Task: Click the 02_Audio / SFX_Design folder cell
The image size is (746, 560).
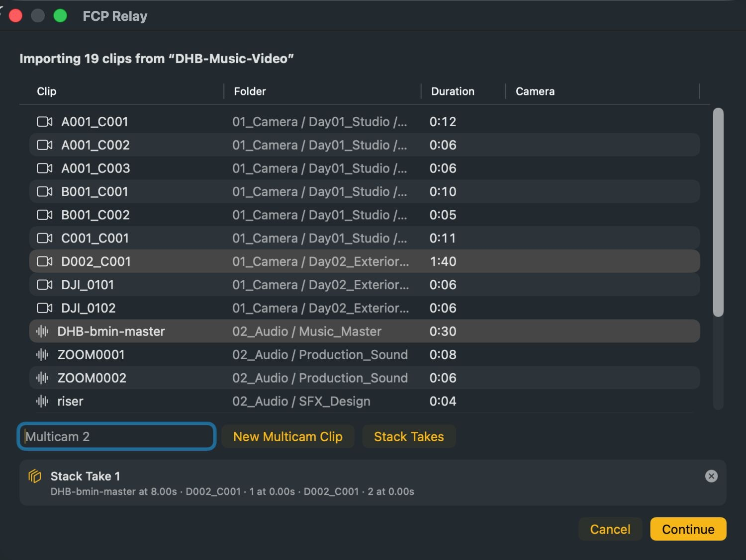Action: (301, 401)
